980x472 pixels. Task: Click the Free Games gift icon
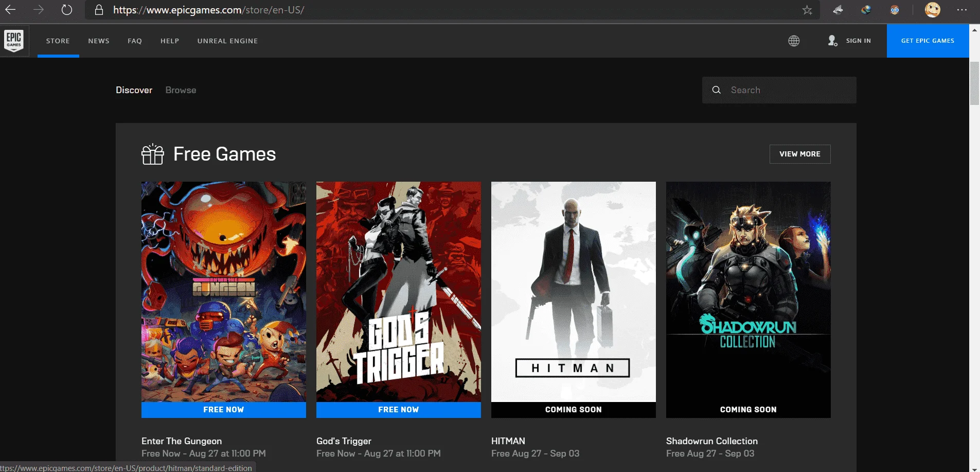[152, 154]
